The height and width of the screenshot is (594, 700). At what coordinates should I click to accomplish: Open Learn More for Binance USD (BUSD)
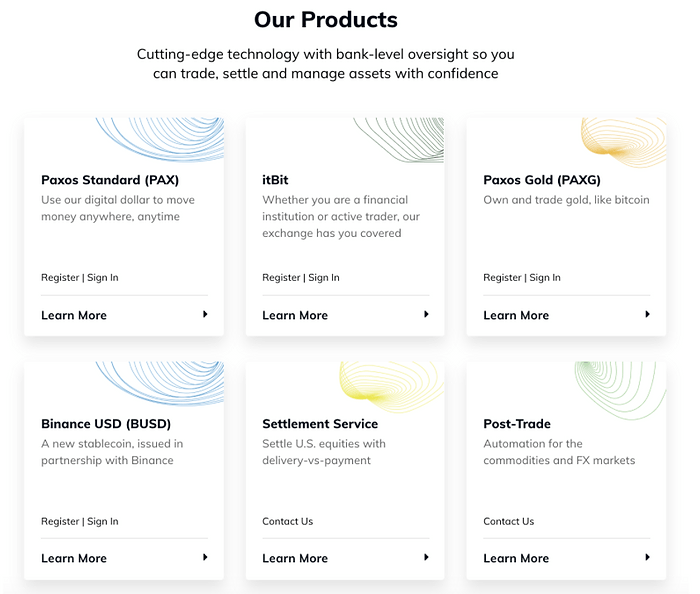pyautogui.click(x=74, y=558)
